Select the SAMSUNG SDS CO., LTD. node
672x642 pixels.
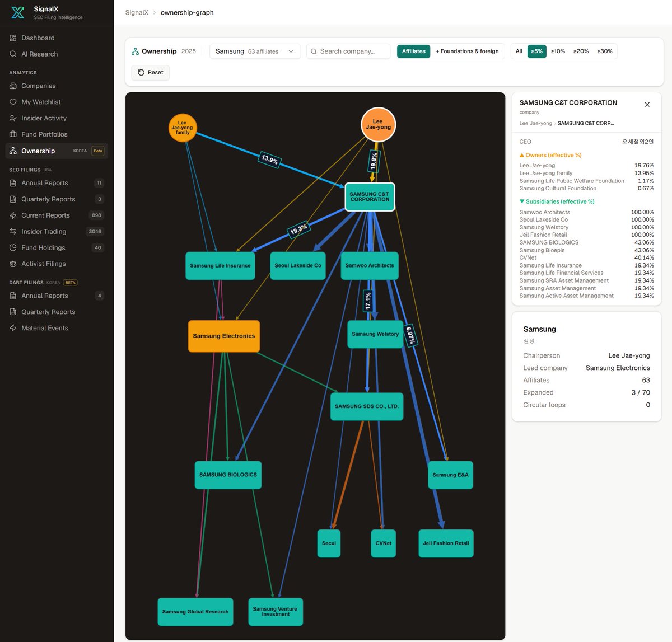pyautogui.click(x=367, y=407)
